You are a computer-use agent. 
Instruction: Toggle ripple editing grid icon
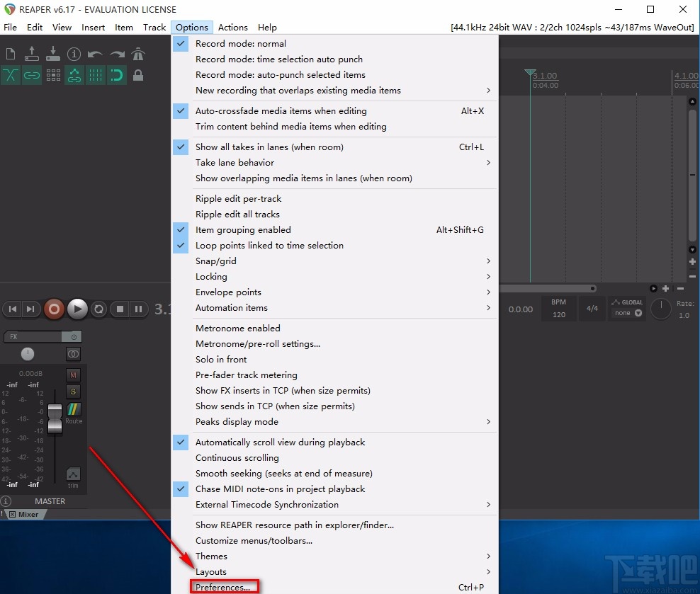click(53, 74)
